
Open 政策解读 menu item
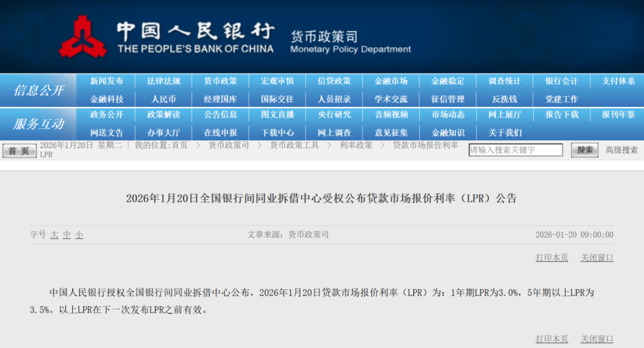[x=163, y=115]
